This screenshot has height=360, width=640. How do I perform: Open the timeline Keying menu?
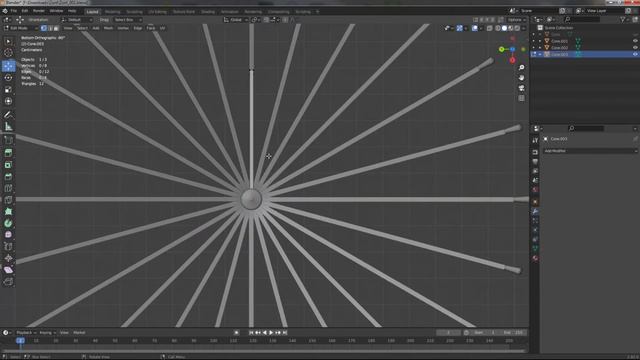(x=47, y=333)
